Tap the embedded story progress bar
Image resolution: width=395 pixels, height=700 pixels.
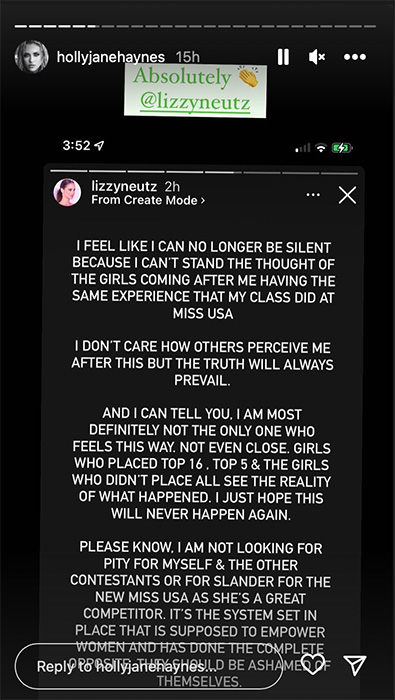(204, 171)
